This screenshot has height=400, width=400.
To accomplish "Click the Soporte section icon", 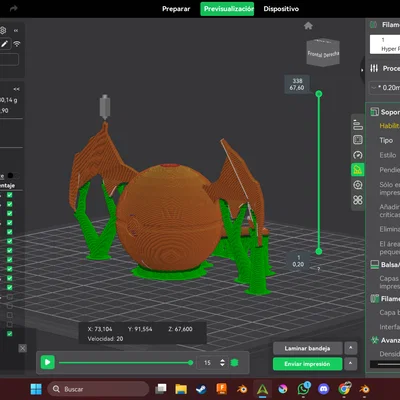I will (x=374, y=112).
